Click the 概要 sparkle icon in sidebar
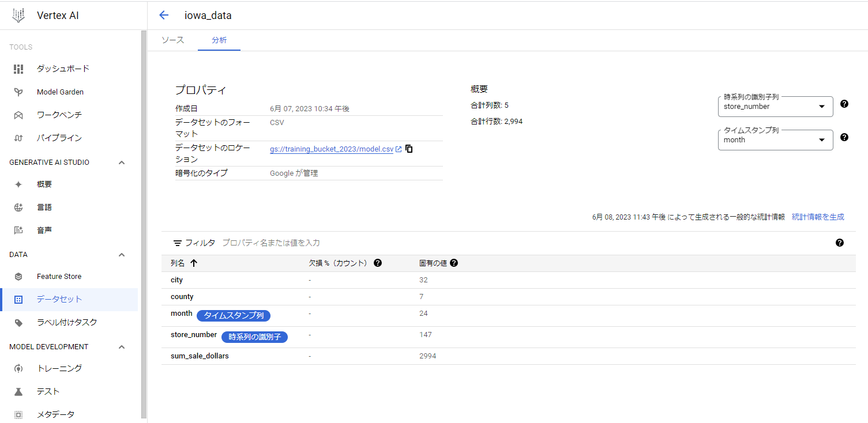The image size is (868, 423). [x=18, y=184]
